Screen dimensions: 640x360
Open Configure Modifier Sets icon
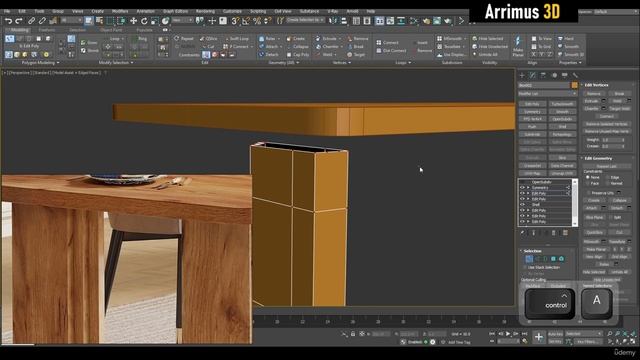click(565, 233)
